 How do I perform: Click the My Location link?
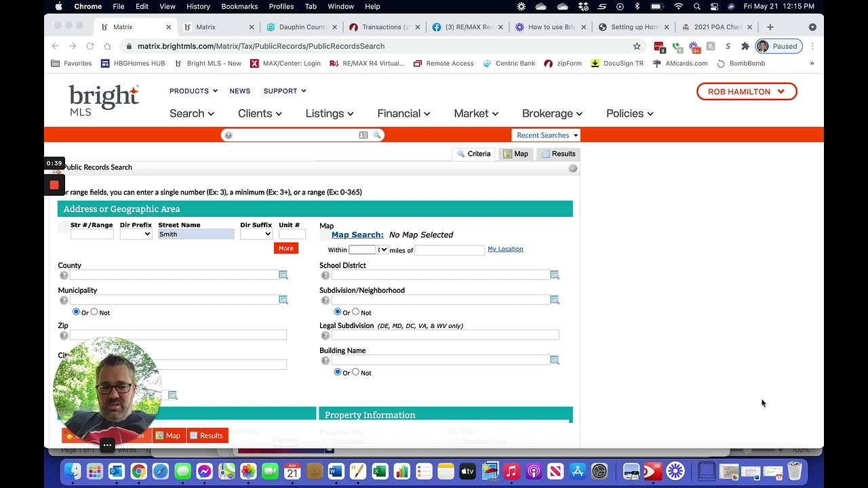pyautogui.click(x=505, y=249)
